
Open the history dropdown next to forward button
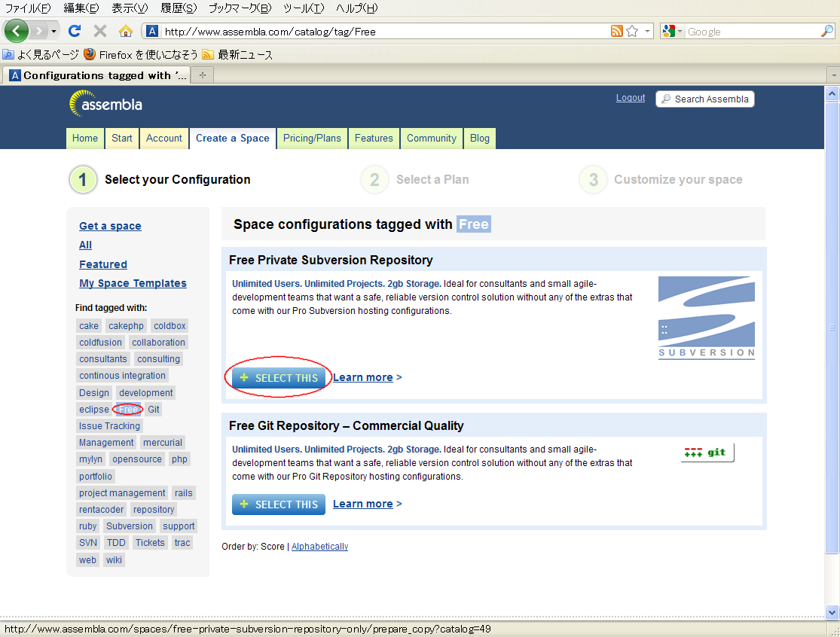[54, 32]
